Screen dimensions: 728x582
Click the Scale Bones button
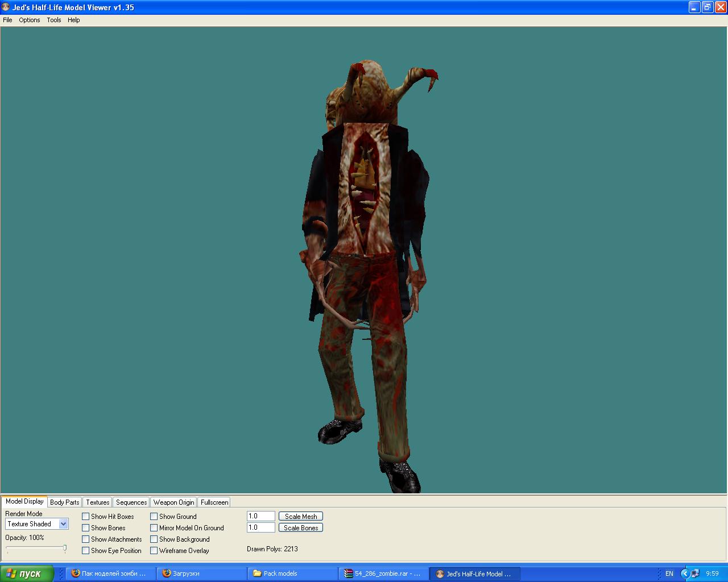(301, 527)
